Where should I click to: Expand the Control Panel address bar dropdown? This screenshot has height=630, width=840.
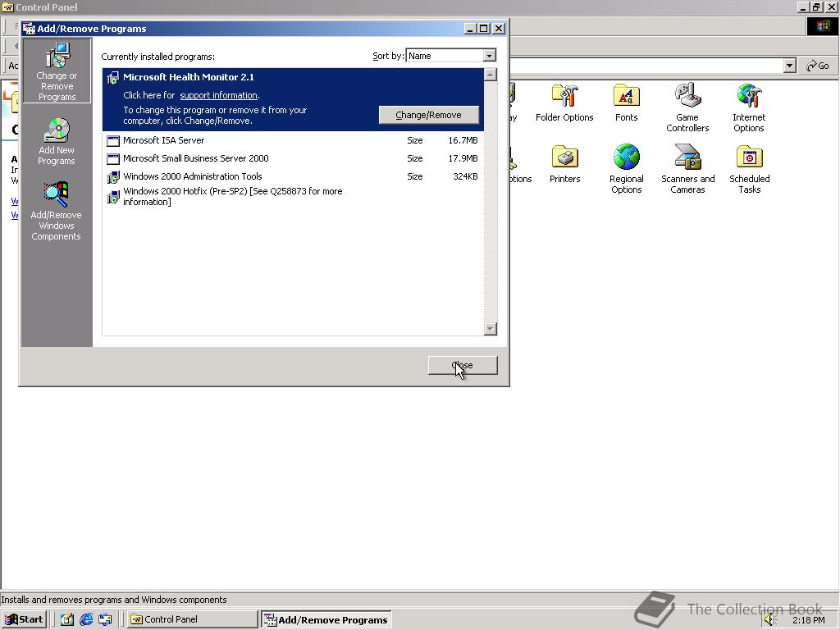point(790,66)
